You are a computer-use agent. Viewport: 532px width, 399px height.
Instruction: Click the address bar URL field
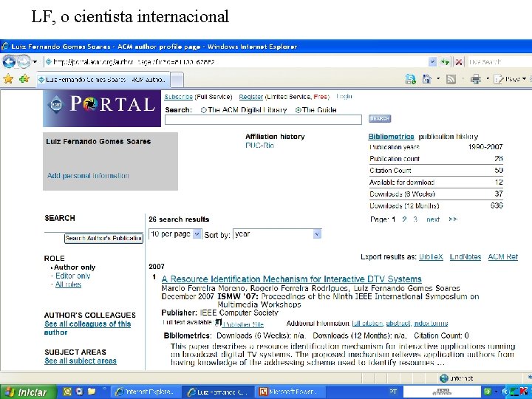click(x=236, y=62)
